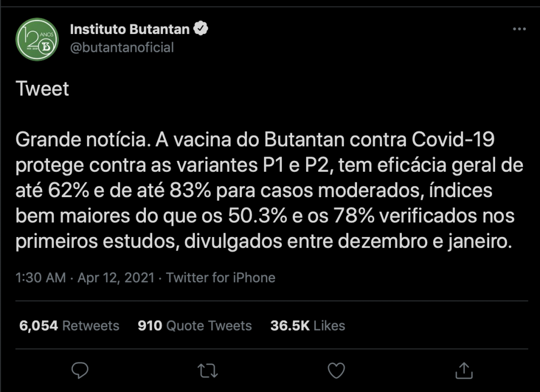Click the Apr 12, 2021 date
This screenshot has width=540, height=392.
pos(116,278)
